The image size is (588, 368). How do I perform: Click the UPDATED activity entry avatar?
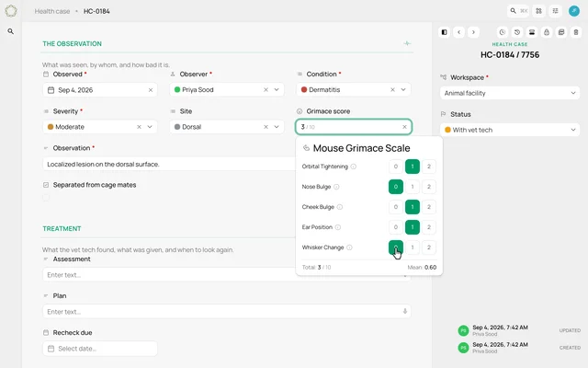coord(463,330)
